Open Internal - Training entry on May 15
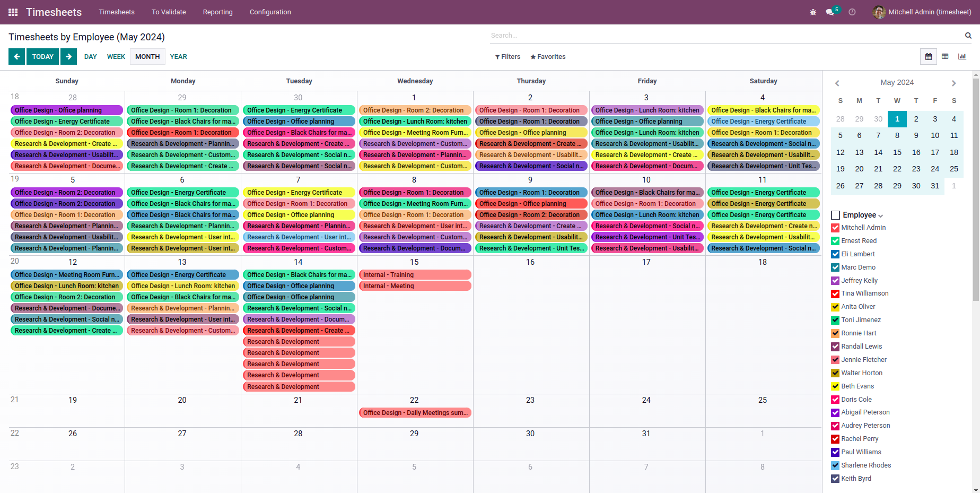This screenshot has height=493, width=980. click(x=415, y=275)
